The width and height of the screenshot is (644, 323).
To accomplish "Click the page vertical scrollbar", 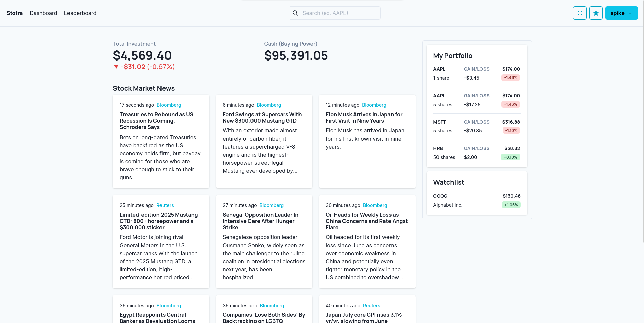I will [x=643, y=121].
